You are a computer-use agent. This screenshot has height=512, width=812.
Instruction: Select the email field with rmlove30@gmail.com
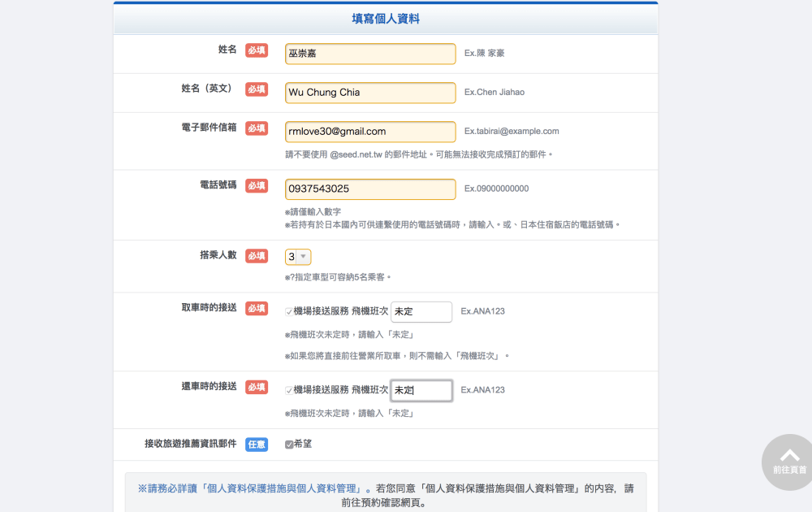pos(370,132)
